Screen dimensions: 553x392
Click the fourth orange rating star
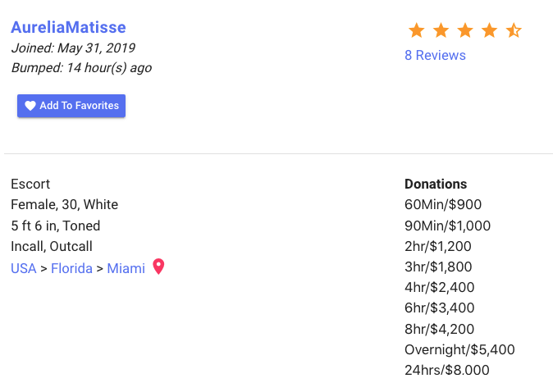pos(490,30)
